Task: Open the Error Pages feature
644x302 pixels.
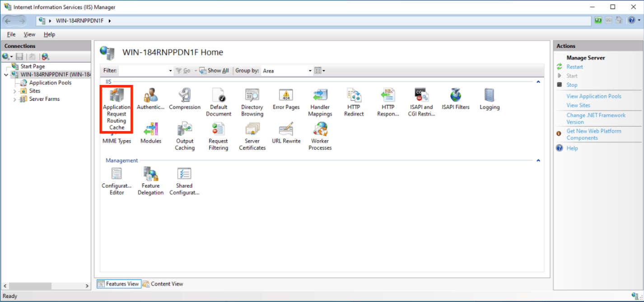Action: tap(286, 99)
